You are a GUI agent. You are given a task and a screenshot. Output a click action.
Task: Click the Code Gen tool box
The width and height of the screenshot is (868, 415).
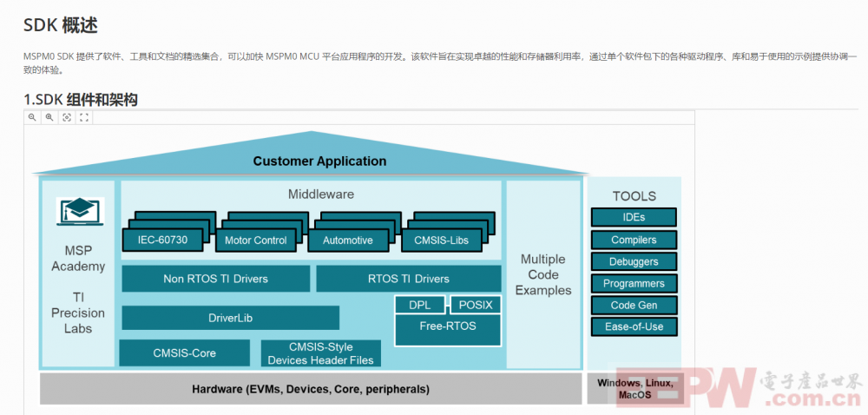coord(634,305)
